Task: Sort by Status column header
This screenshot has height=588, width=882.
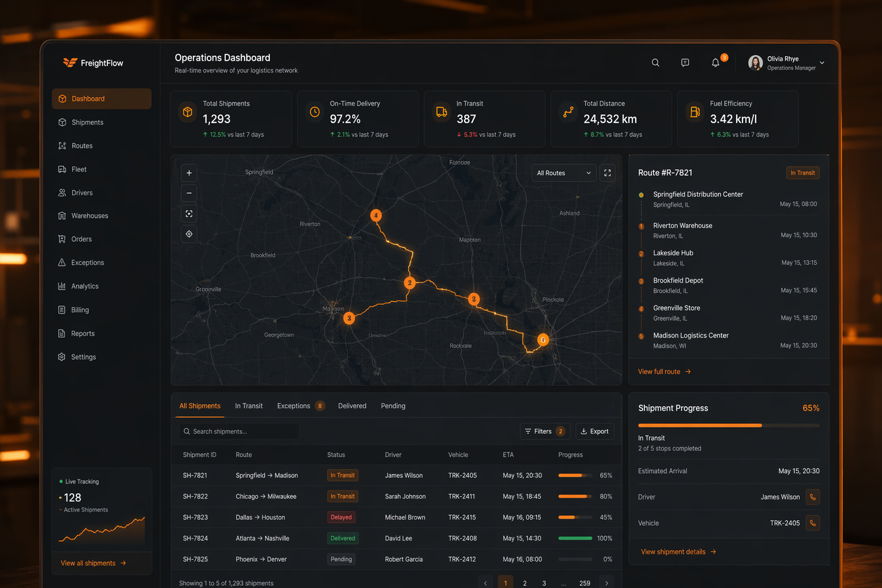Action: [x=336, y=455]
